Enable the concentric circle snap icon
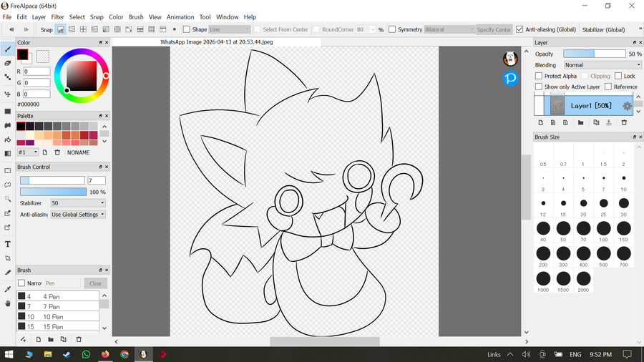The width and height of the screenshot is (644, 362). coord(117,29)
